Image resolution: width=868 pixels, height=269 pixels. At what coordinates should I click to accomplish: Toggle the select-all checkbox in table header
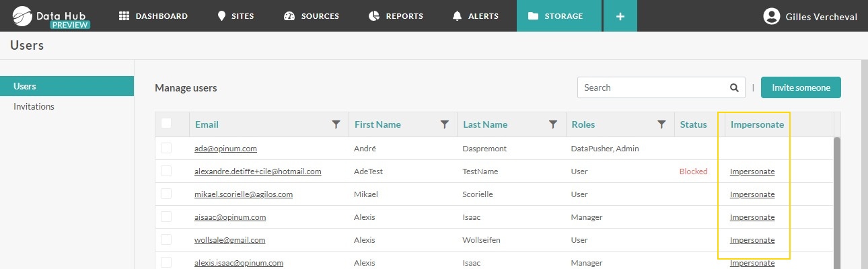[166, 124]
